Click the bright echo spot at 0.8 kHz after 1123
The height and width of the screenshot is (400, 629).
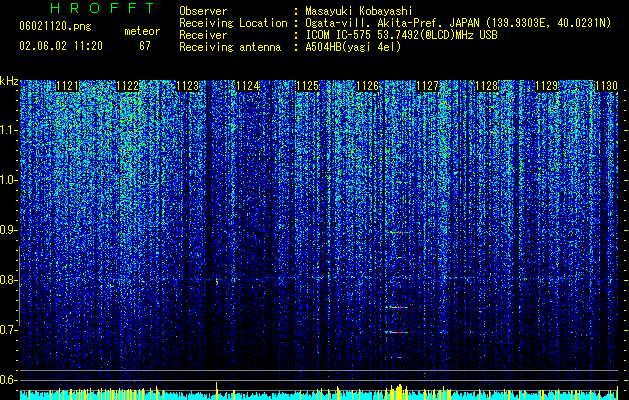[217, 280]
